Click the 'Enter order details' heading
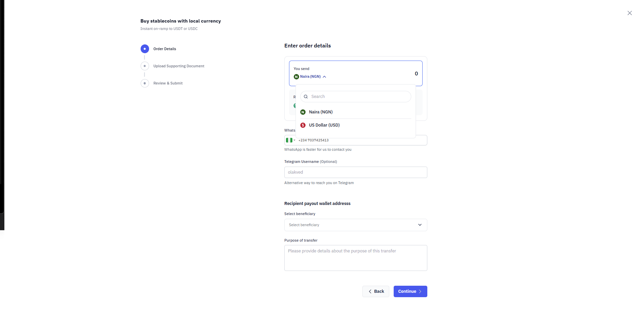This screenshot has width=644, height=315. (308, 46)
